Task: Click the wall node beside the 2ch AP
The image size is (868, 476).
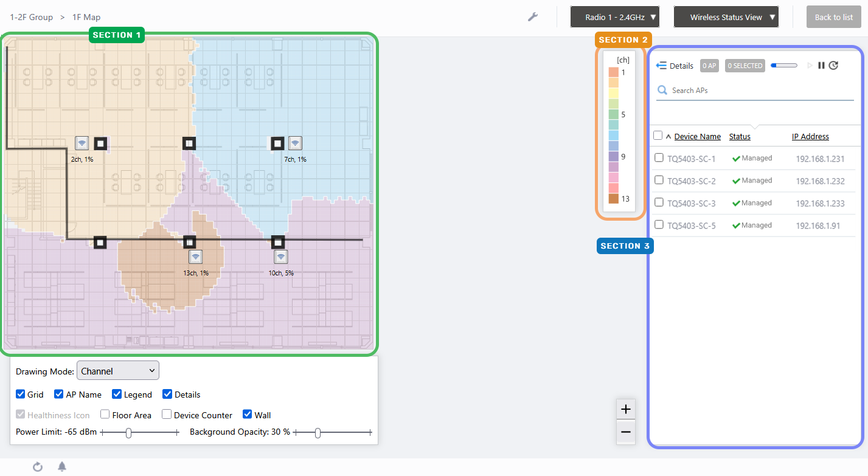Action: pyautogui.click(x=100, y=143)
